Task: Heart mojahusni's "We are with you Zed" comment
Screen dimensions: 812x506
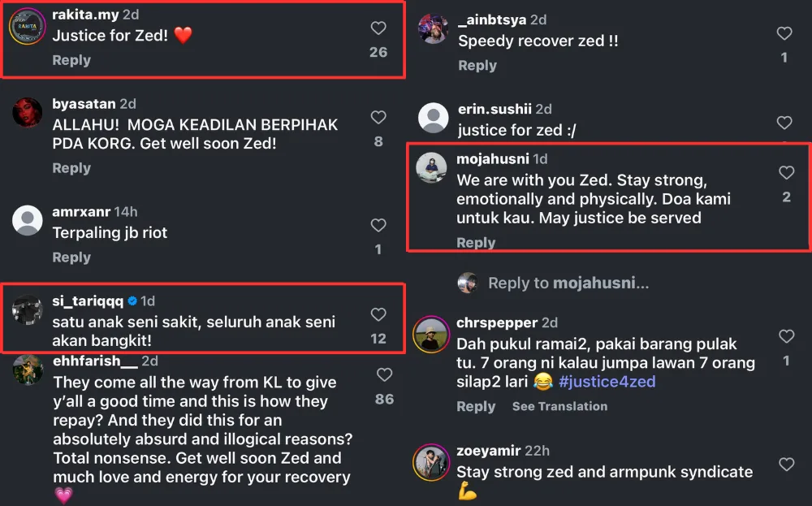Action: click(786, 172)
